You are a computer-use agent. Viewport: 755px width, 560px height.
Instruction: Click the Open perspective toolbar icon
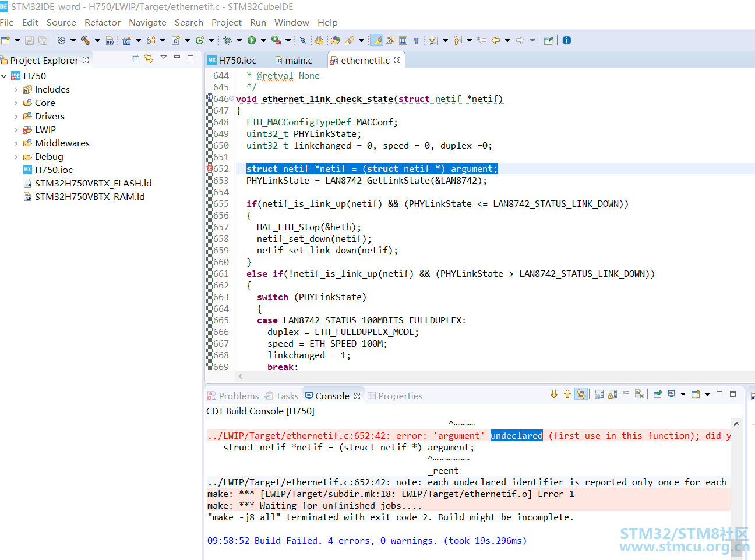pos(549,40)
